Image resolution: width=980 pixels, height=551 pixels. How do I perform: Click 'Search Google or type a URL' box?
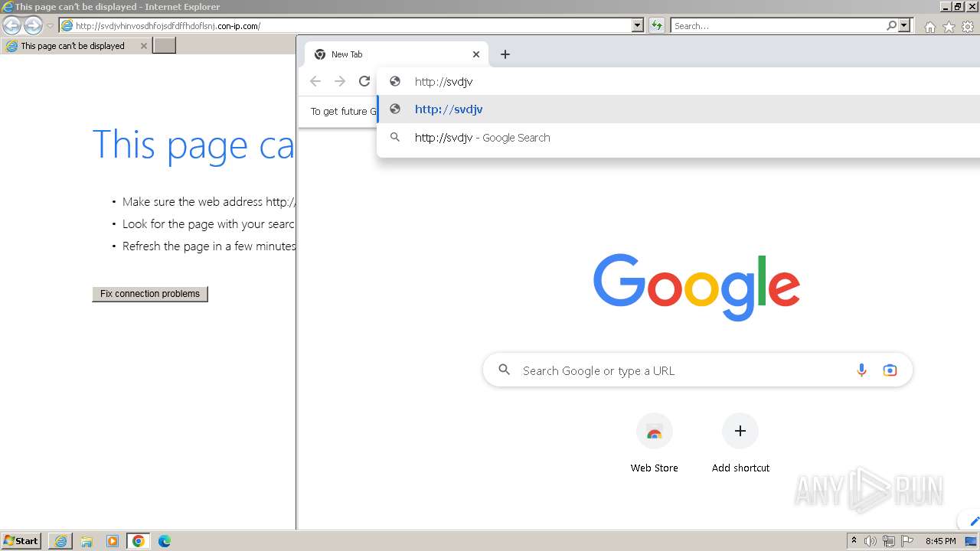[697, 370]
